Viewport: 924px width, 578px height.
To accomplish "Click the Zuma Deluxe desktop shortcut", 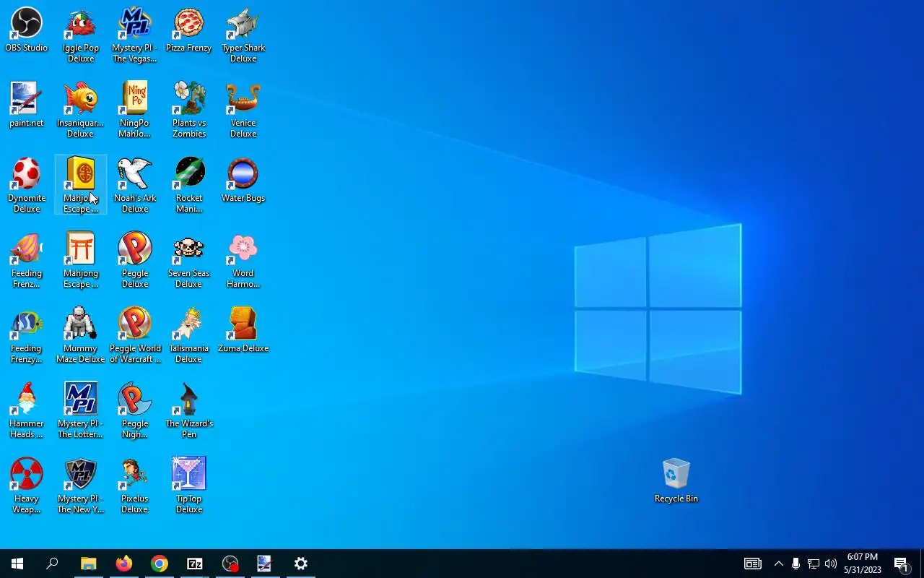I will pos(243,331).
